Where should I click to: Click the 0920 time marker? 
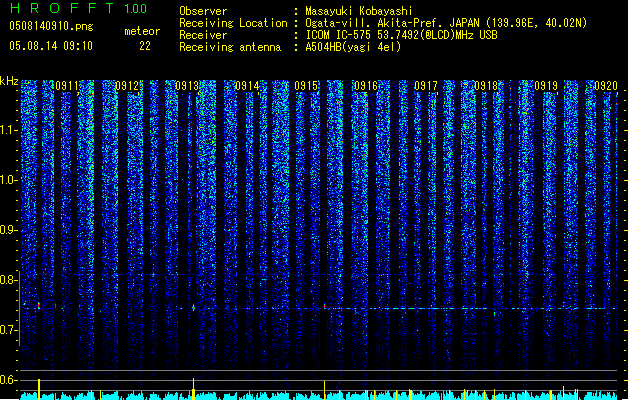606,86
